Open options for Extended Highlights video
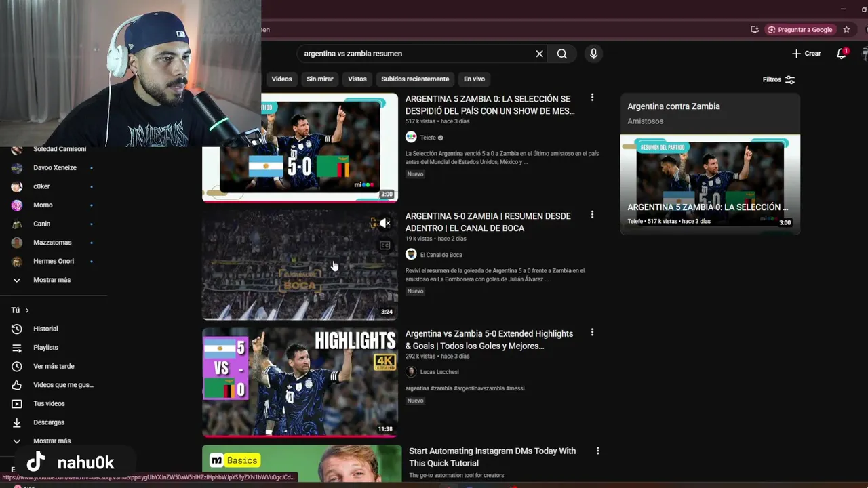The height and width of the screenshot is (488, 868). [x=592, y=332]
